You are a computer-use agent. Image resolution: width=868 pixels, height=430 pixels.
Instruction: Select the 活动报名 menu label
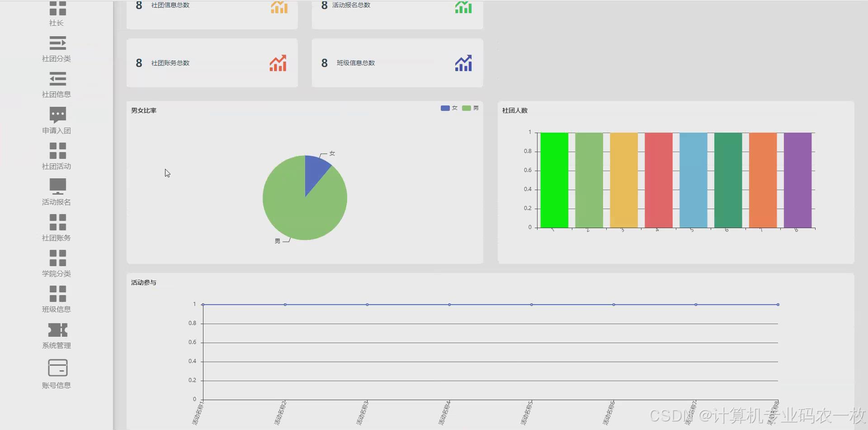[57, 202]
